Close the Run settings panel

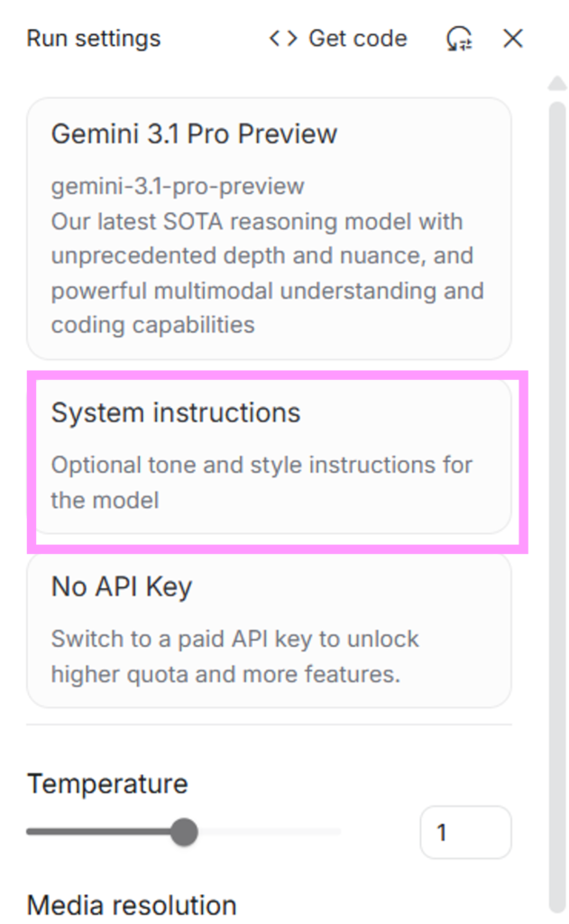(513, 39)
